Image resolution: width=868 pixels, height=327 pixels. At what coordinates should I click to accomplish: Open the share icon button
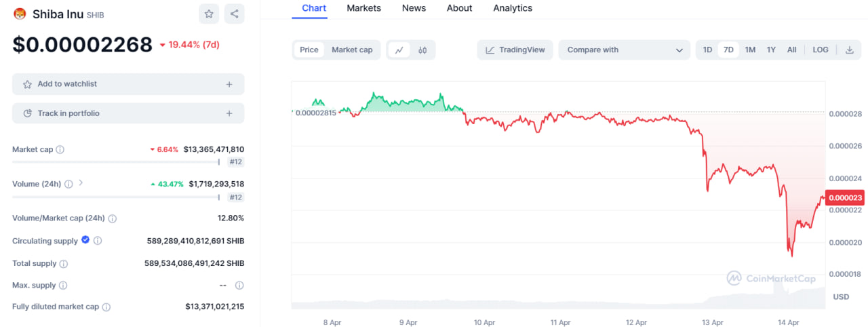(x=234, y=14)
